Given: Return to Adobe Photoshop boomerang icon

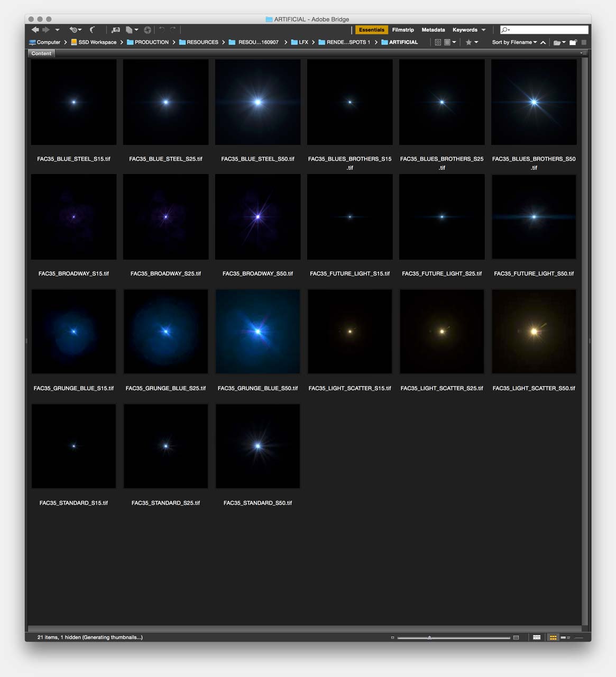Looking at the screenshot, I should [93, 30].
